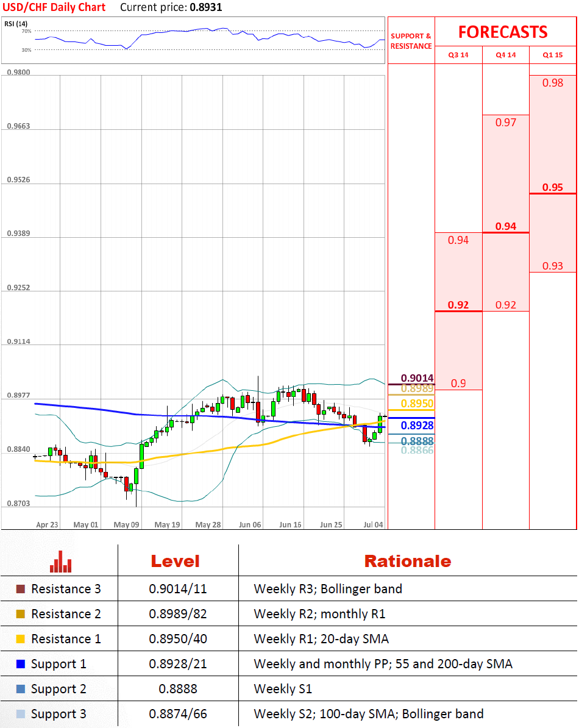Select the Q4 14 forecast column header
This screenshot has width=579, height=728.
pos(506,55)
